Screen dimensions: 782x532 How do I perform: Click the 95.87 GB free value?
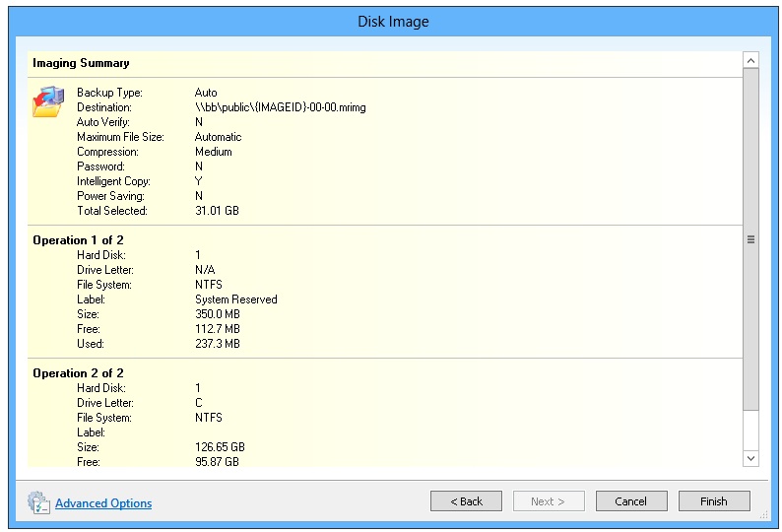coord(217,462)
